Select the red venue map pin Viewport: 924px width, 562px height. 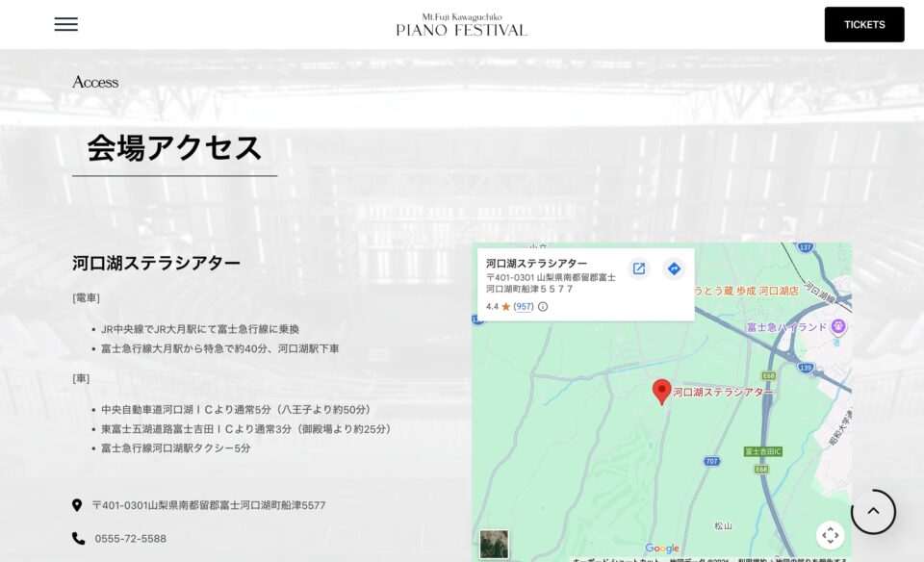tap(662, 392)
